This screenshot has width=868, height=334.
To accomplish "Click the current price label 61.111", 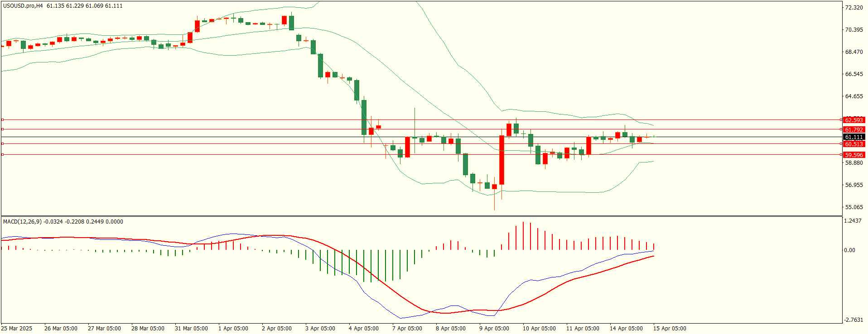I will [x=854, y=137].
